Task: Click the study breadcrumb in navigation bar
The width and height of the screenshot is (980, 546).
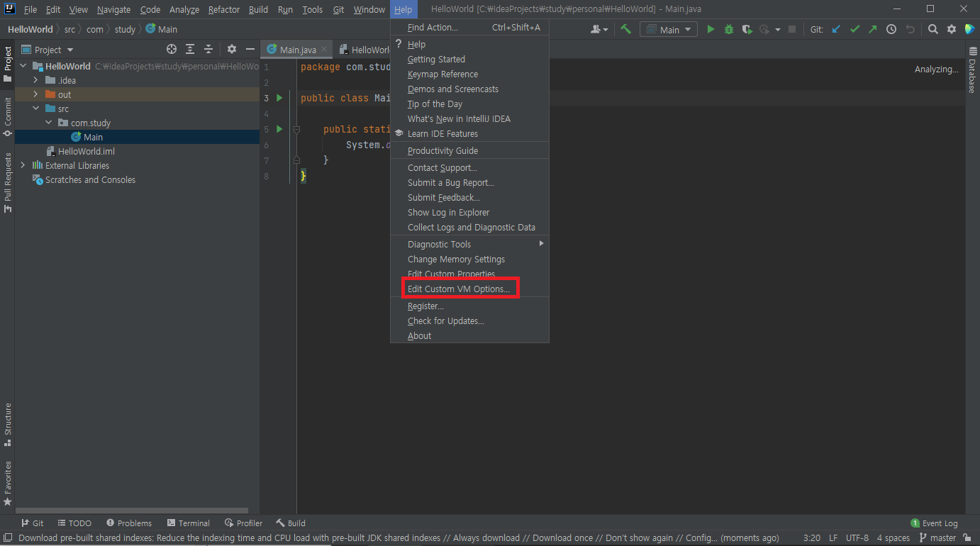Action: [125, 29]
